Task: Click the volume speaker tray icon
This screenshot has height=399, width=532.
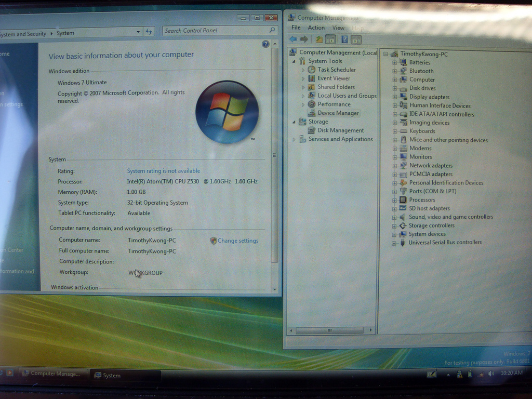Action: click(x=491, y=374)
